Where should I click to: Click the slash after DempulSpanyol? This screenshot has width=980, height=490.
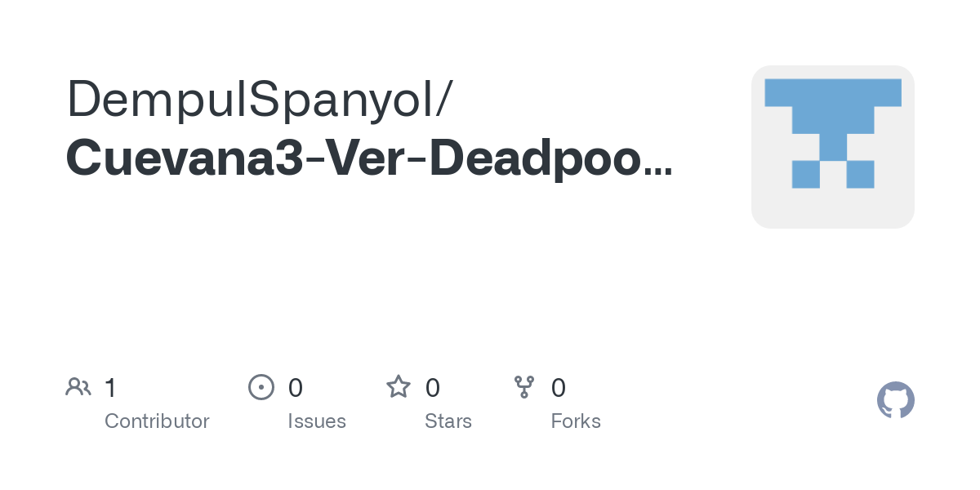pyautogui.click(x=443, y=101)
